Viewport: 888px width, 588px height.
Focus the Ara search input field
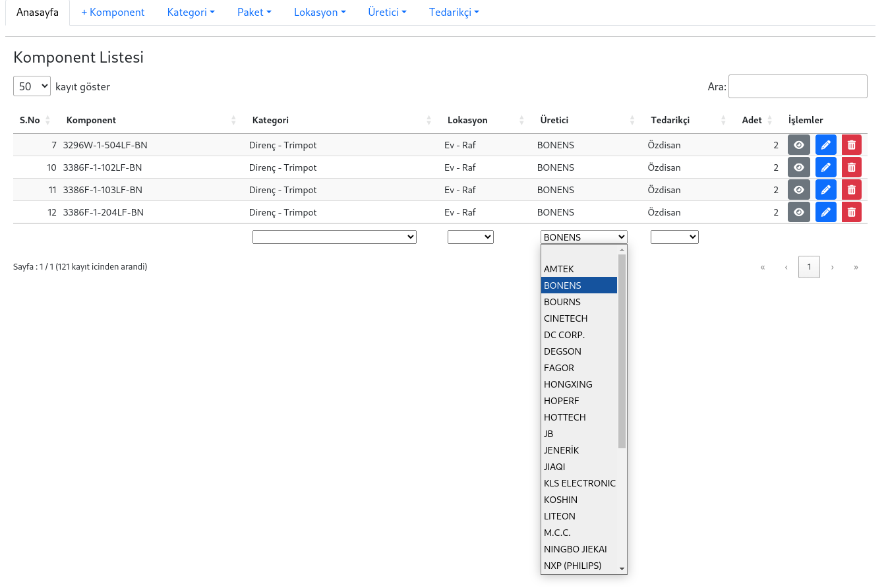(x=798, y=86)
